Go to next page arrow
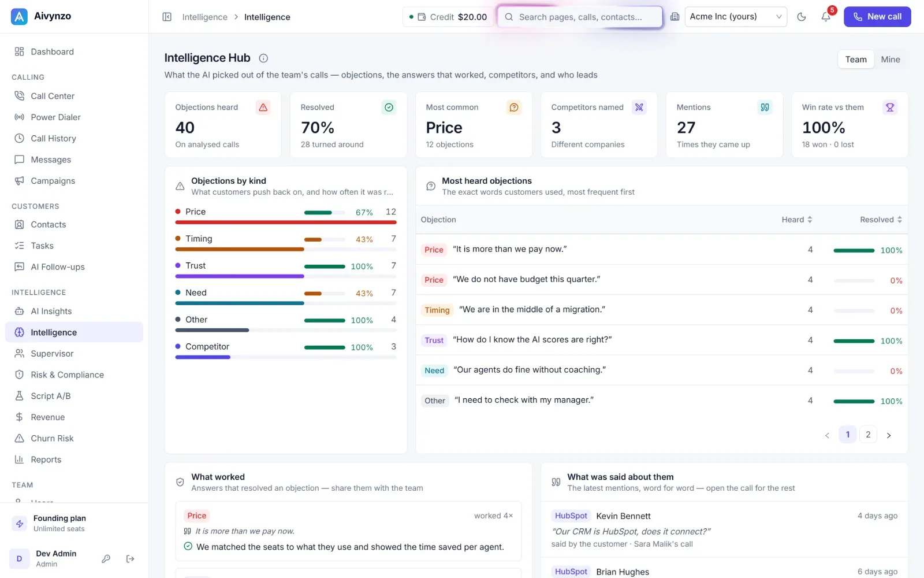Screen dimensions: 924x578 coord(889,435)
